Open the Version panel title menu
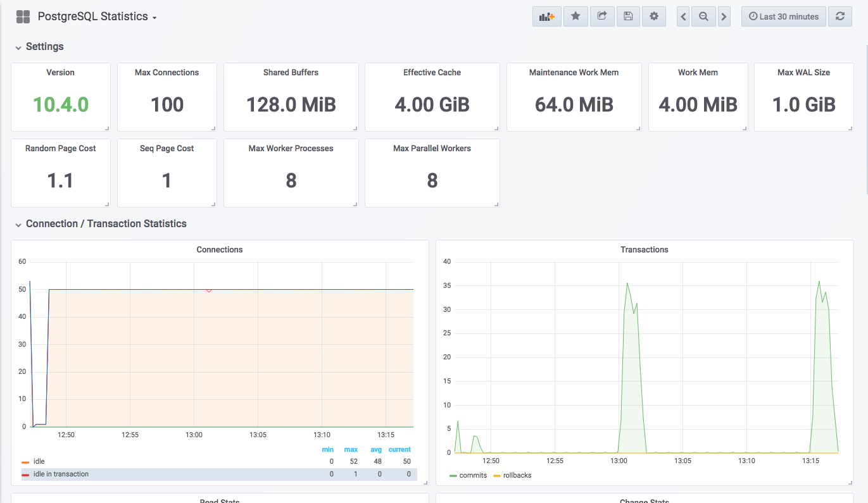Image resolution: width=868 pixels, height=503 pixels. [x=61, y=73]
